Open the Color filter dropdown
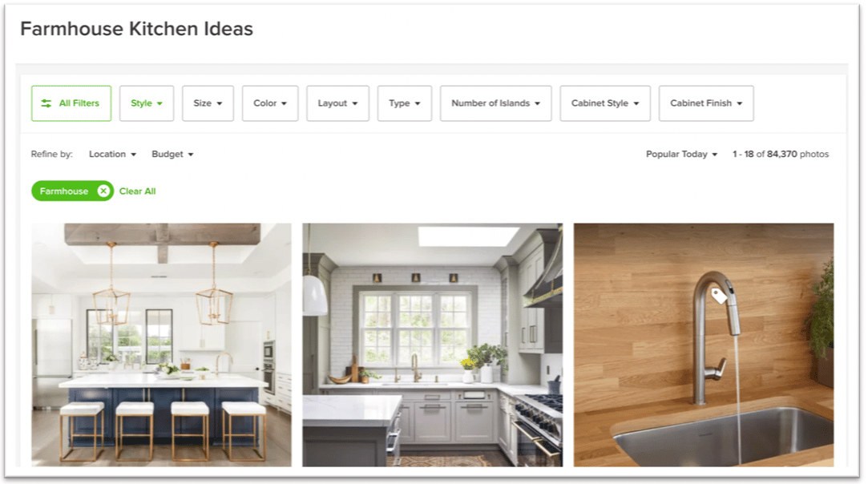This screenshot has height=484, width=868. [x=270, y=103]
